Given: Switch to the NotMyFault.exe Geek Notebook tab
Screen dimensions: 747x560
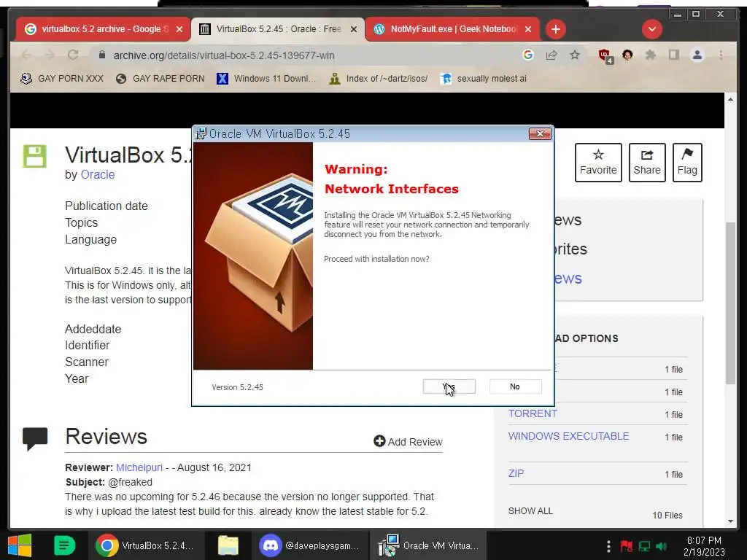Looking at the screenshot, I should pos(447,29).
